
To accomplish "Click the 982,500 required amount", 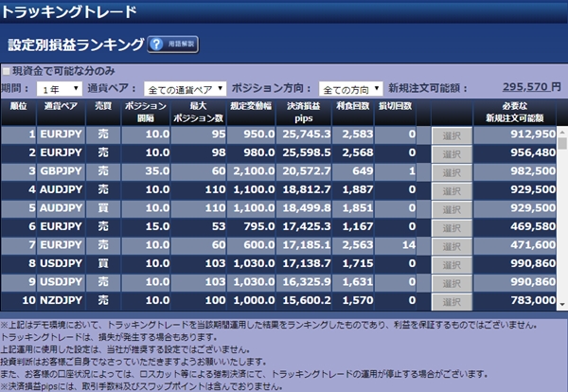I will point(533,171).
